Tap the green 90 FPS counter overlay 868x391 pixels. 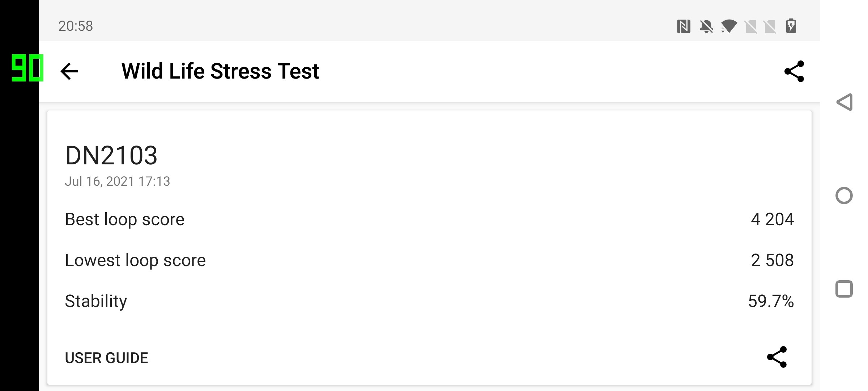(27, 68)
